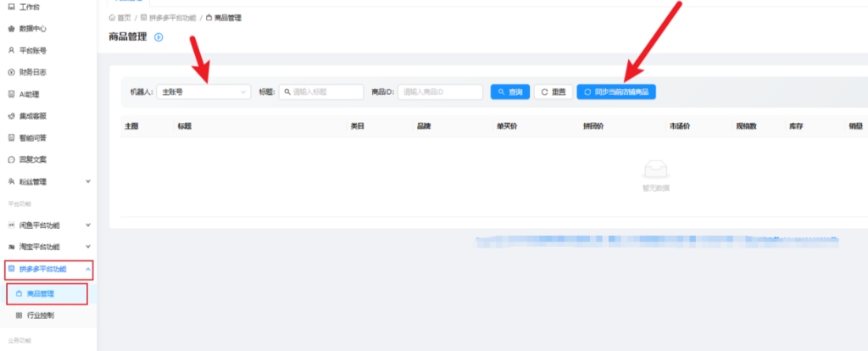Focus the 标题 search input field
This screenshot has width=868, height=351.
[x=321, y=92]
